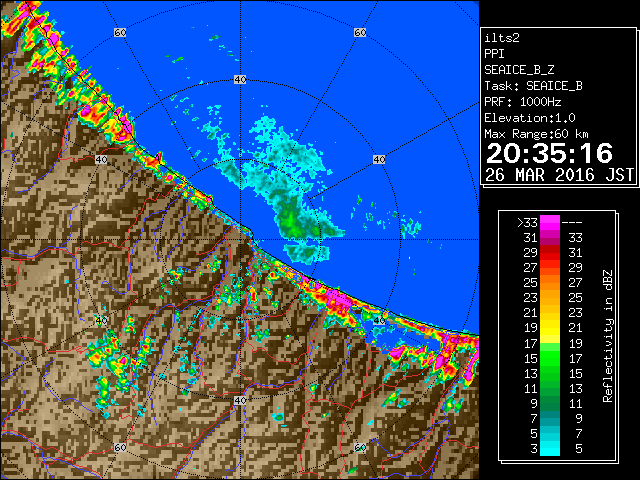Image resolution: width=640 pixels, height=480 pixels.
Task: Pick the orange 25–27 dBZ legend swatch
Action: click(550, 282)
